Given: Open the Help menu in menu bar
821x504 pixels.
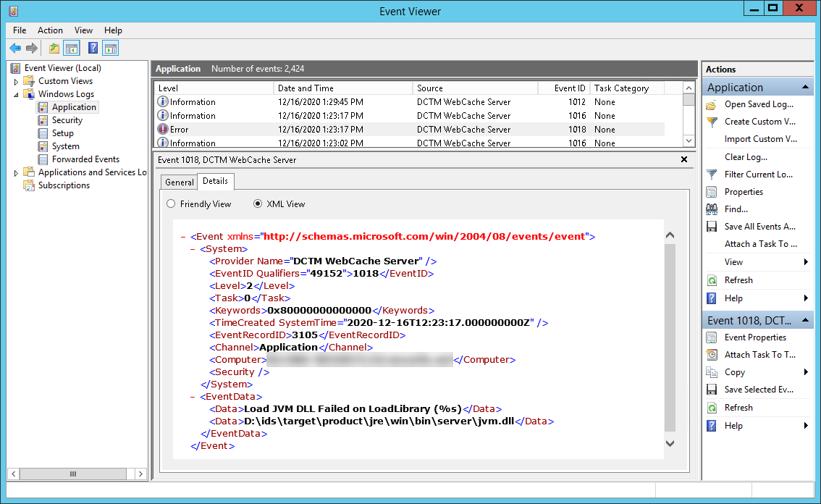Looking at the screenshot, I should pos(113,30).
